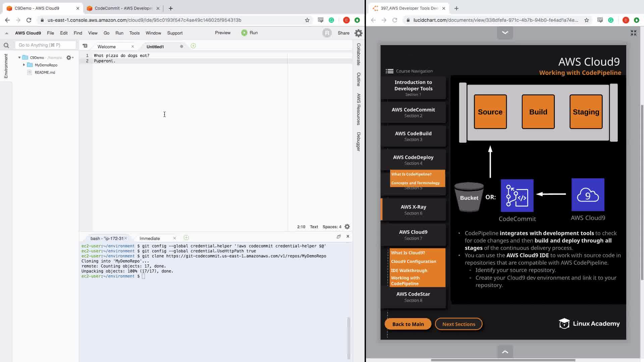Viewport: 644px width, 362px height.
Task: Click the search magnifier icon in sidebar
Action: [6, 45]
